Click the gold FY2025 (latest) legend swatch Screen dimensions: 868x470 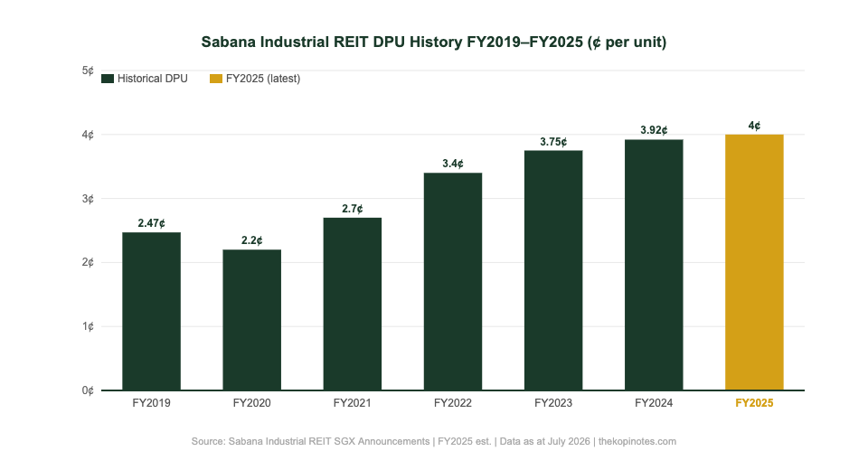(x=216, y=79)
